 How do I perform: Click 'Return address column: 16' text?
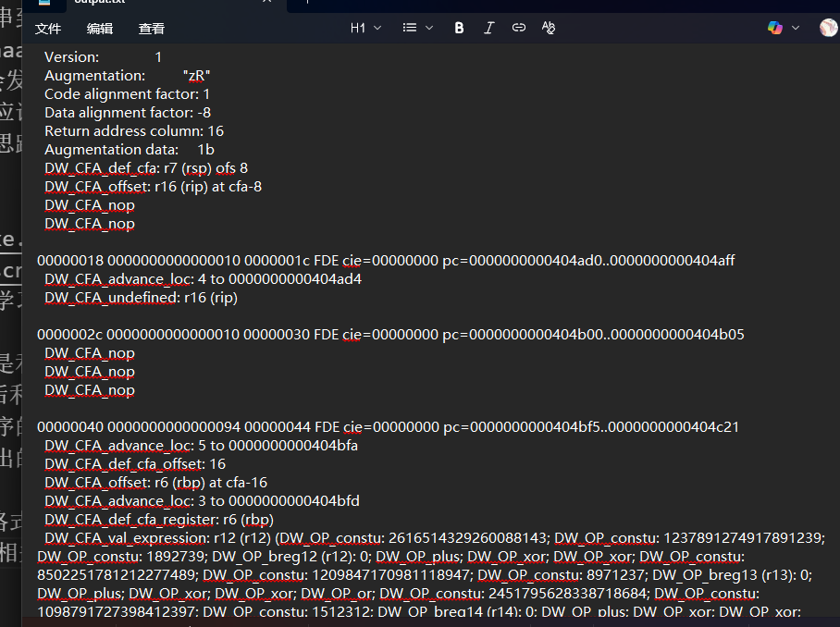[x=134, y=131]
